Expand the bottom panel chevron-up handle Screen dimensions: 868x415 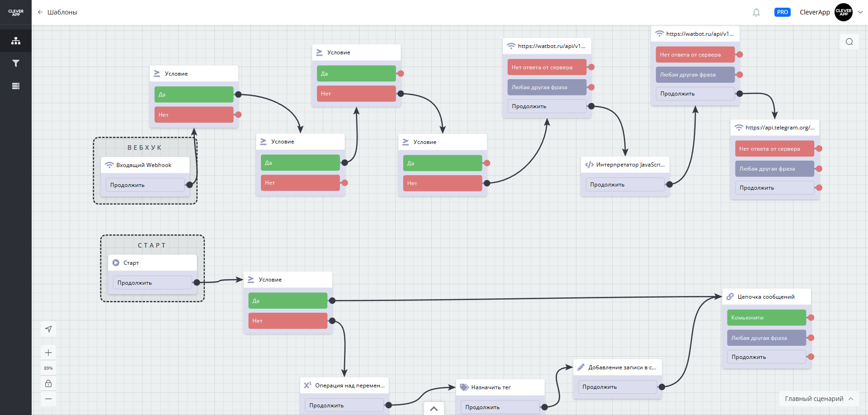click(x=434, y=408)
